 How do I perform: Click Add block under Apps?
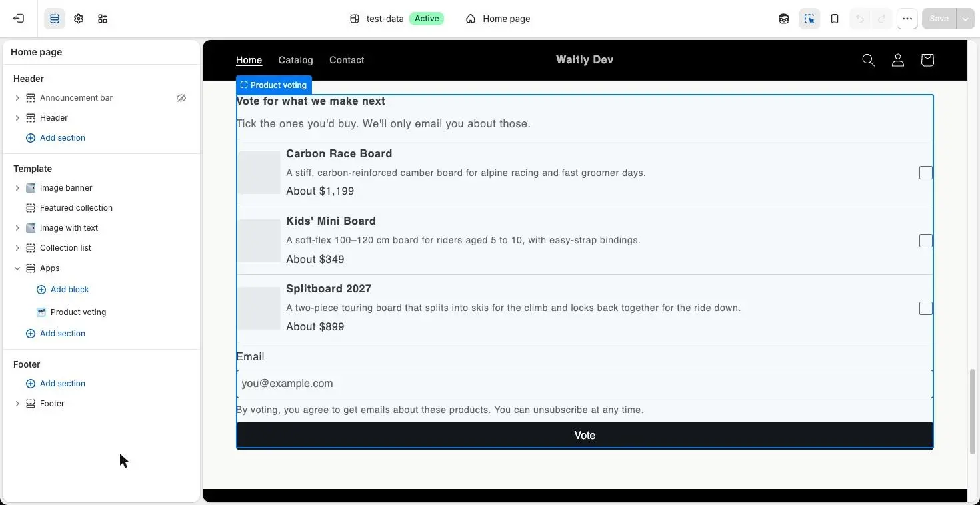pyautogui.click(x=63, y=290)
